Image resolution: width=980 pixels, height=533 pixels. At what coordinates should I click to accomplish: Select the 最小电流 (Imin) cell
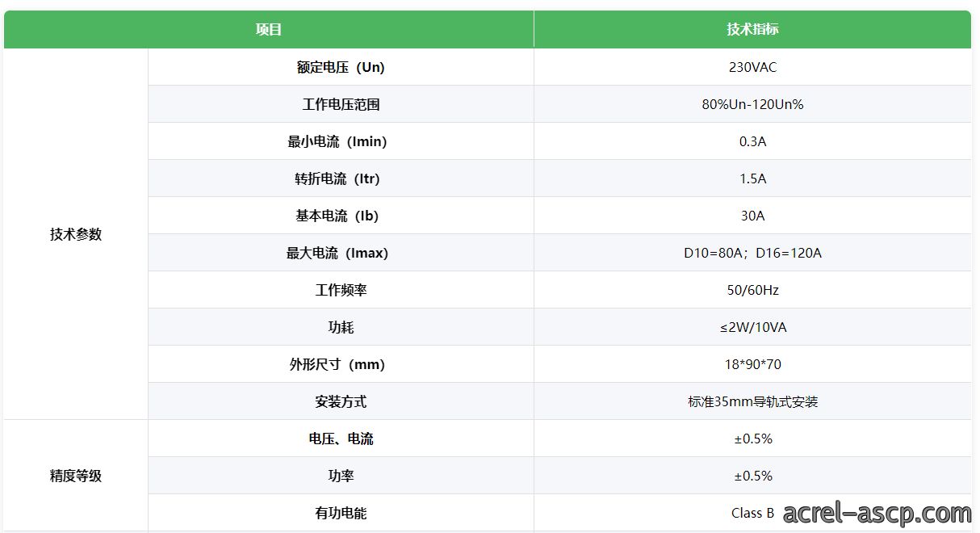click(x=341, y=141)
